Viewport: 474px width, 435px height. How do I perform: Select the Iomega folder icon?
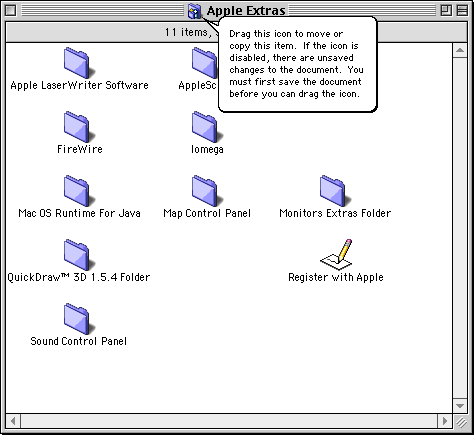point(207,127)
